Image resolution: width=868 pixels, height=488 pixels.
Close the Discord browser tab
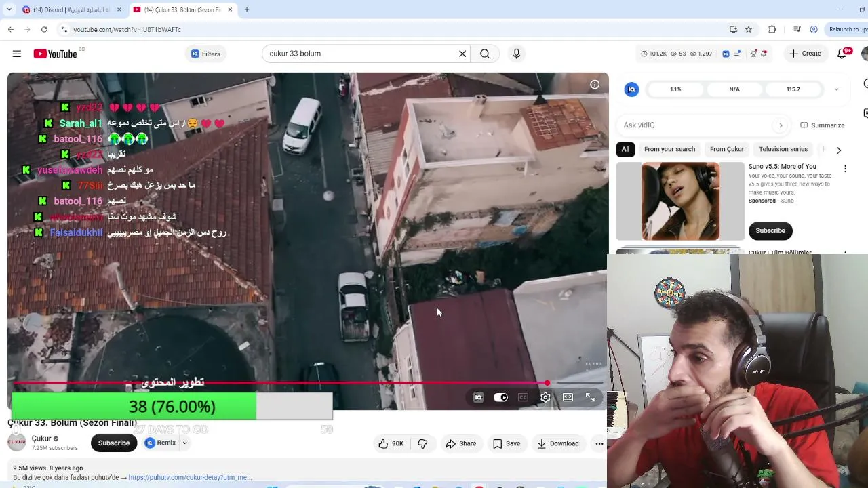coord(119,9)
